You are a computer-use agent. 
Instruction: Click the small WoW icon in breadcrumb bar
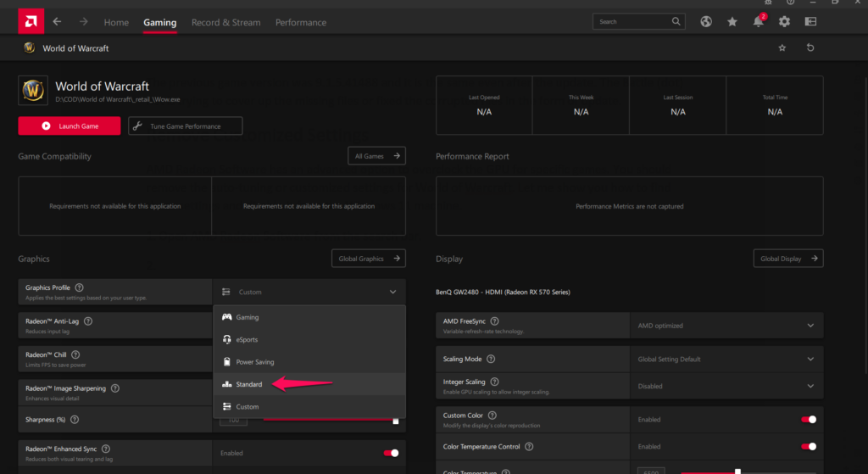[30, 48]
